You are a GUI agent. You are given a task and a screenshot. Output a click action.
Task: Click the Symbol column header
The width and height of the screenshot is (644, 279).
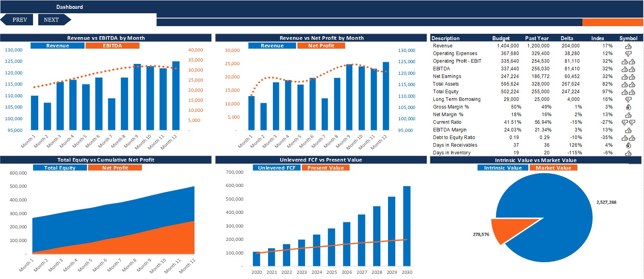628,38
